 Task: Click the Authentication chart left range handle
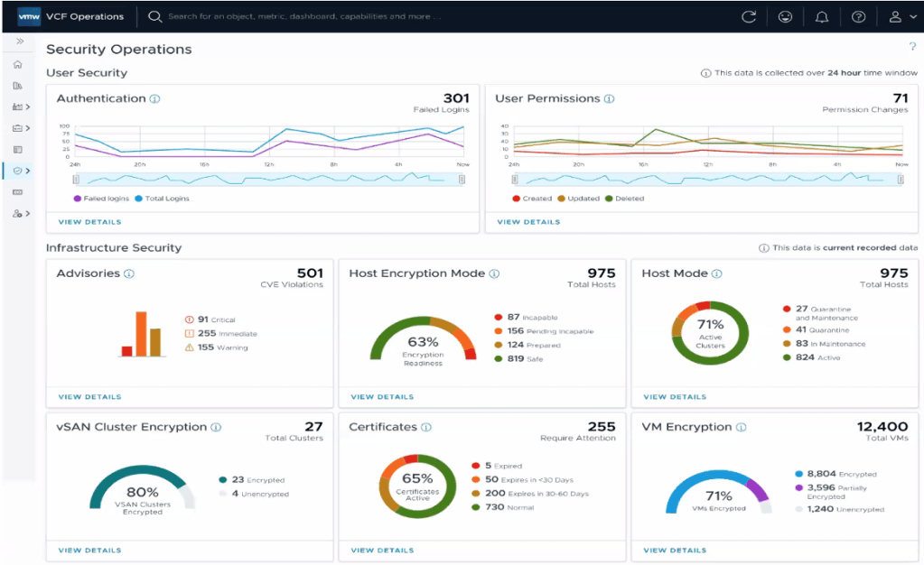(76, 180)
